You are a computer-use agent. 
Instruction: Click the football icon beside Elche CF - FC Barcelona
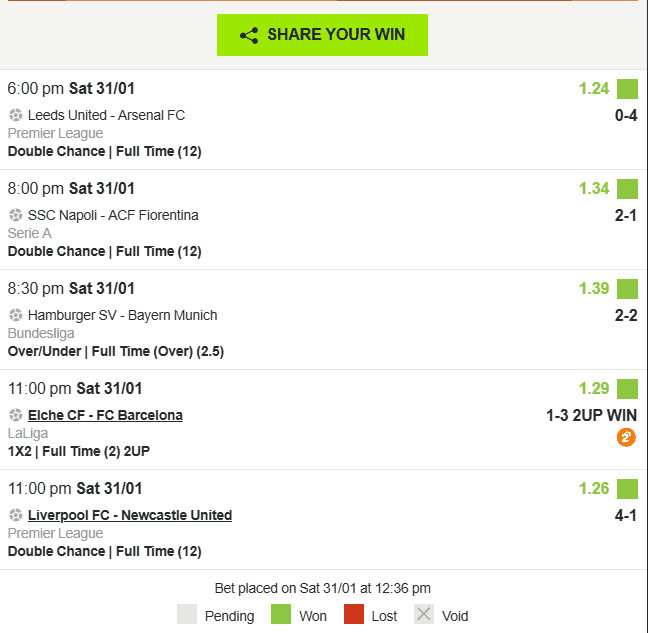(16, 415)
